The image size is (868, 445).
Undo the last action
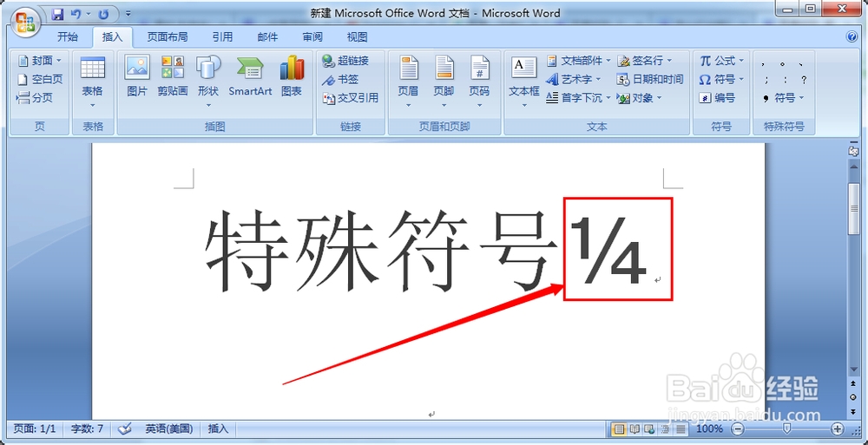(x=76, y=13)
